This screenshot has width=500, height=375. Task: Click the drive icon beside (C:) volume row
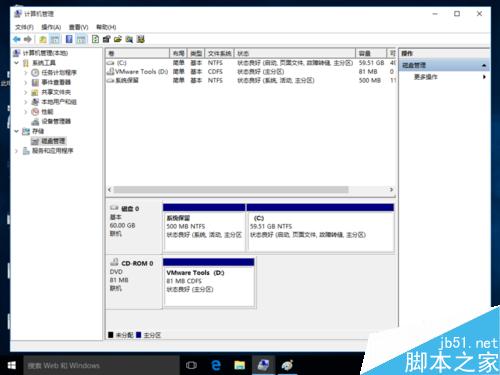click(111, 63)
